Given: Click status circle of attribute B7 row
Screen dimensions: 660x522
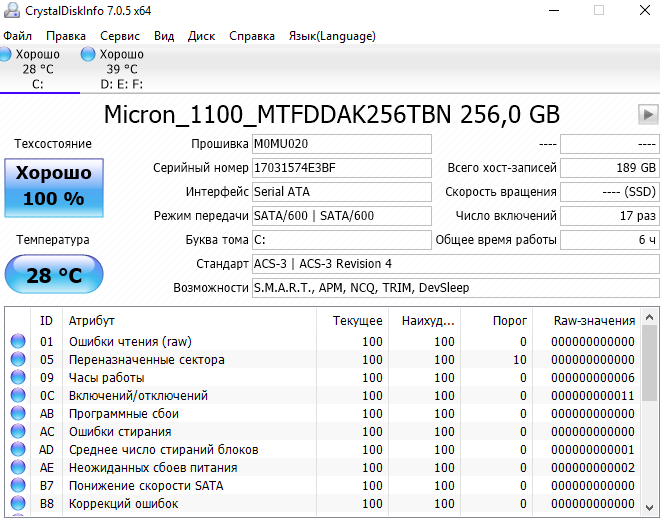Looking at the screenshot, I should [x=18, y=485].
